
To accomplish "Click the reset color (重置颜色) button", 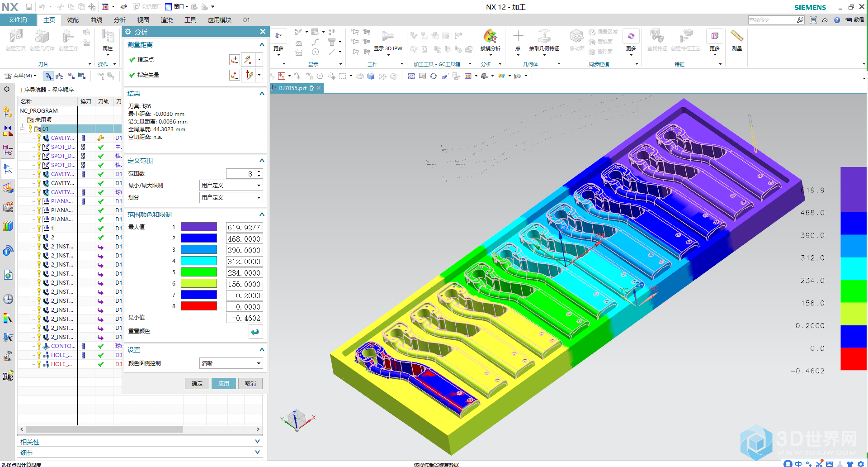I will (x=255, y=332).
